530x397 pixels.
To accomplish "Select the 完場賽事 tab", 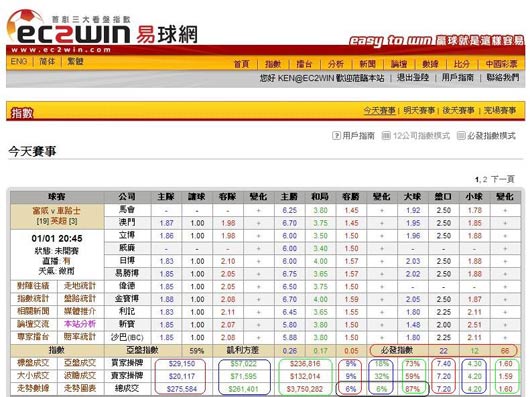I will tap(500, 110).
